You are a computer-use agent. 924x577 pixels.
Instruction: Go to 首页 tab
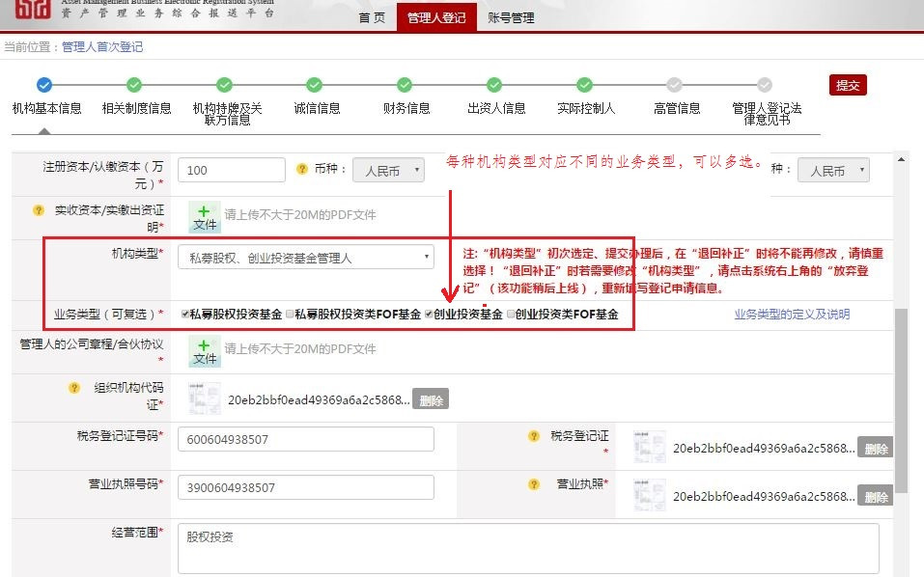372,18
